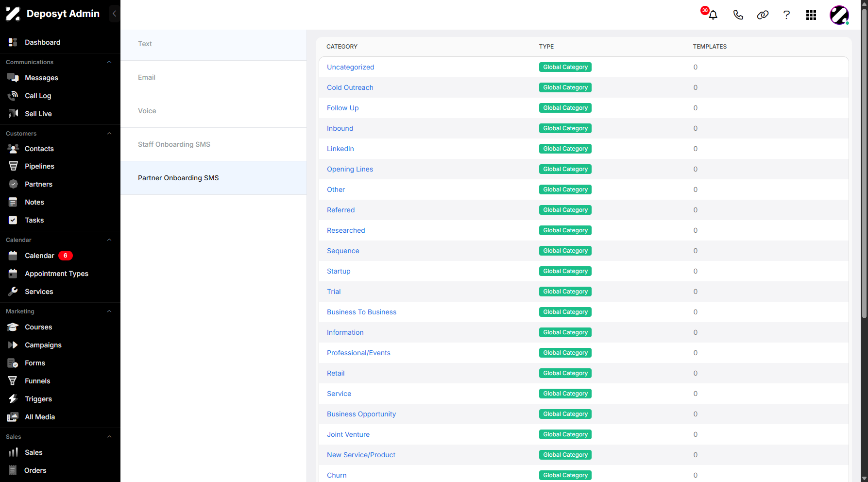Select the Email templates tab
Viewport: 868px width, 482px height.
coord(213,77)
